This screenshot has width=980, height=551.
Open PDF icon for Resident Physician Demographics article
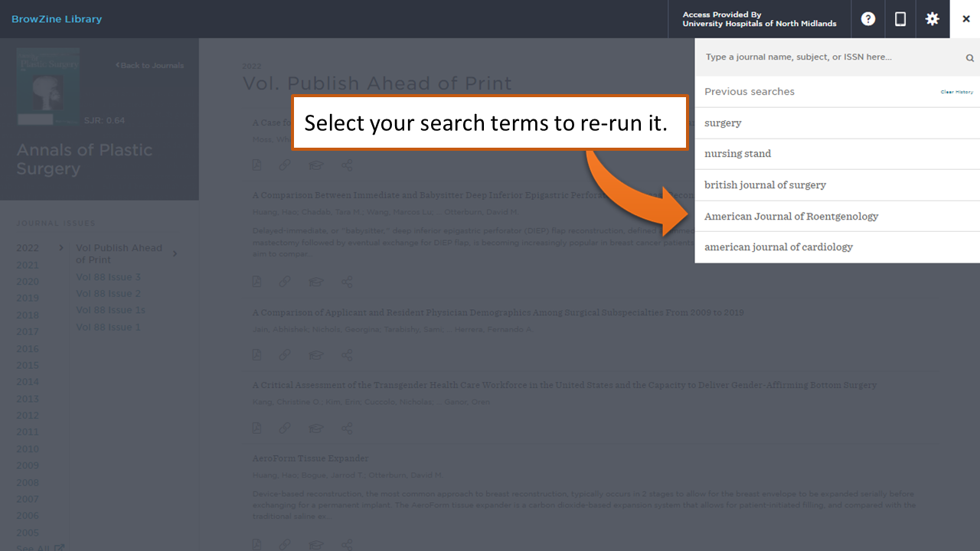256,355
